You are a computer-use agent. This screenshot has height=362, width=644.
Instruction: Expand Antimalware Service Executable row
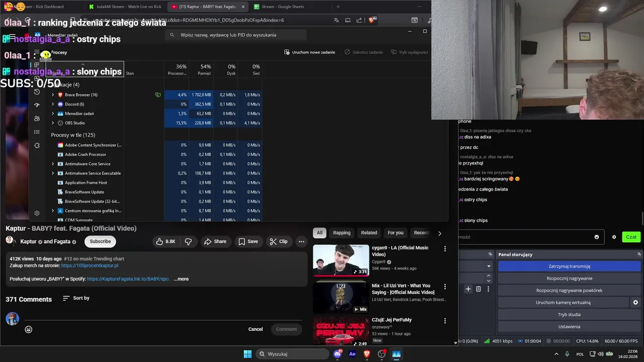click(53, 173)
